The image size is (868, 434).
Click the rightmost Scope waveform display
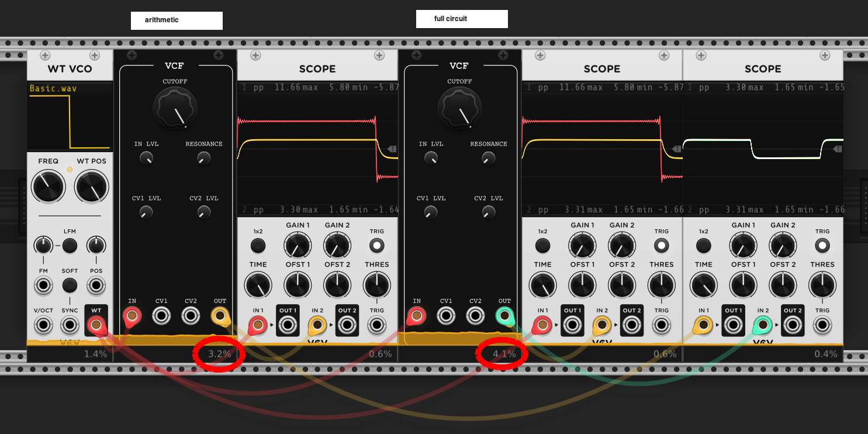(x=763, y=149)
